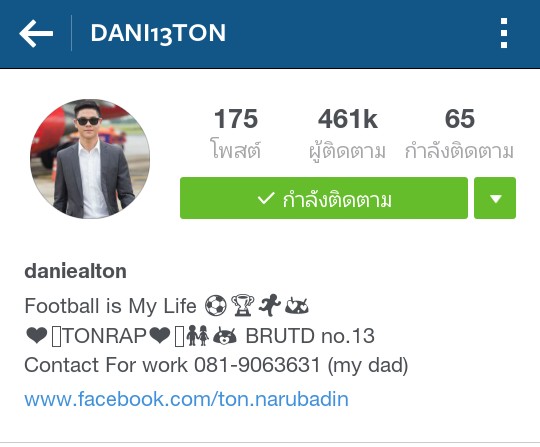Click the BRUTD no.13 bio text
This screenshot has height=447, width=540.
[310, 336]
